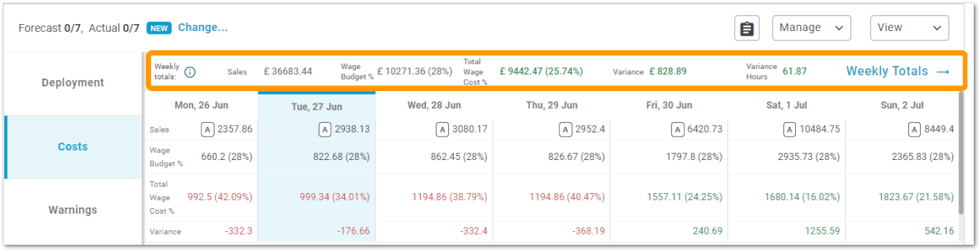
Task: Click Friday's actual sales 'A' badge
Action: pos(679,130)
